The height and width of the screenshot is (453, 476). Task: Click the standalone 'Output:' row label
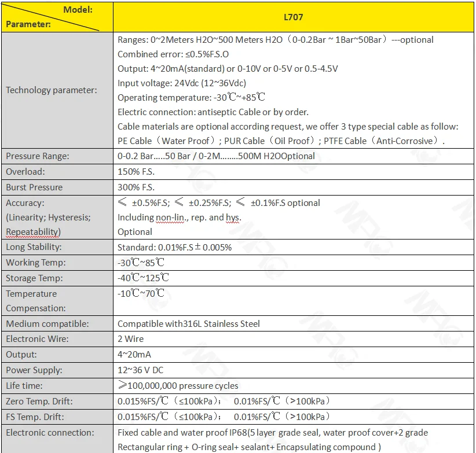click(x=21, y=355)
